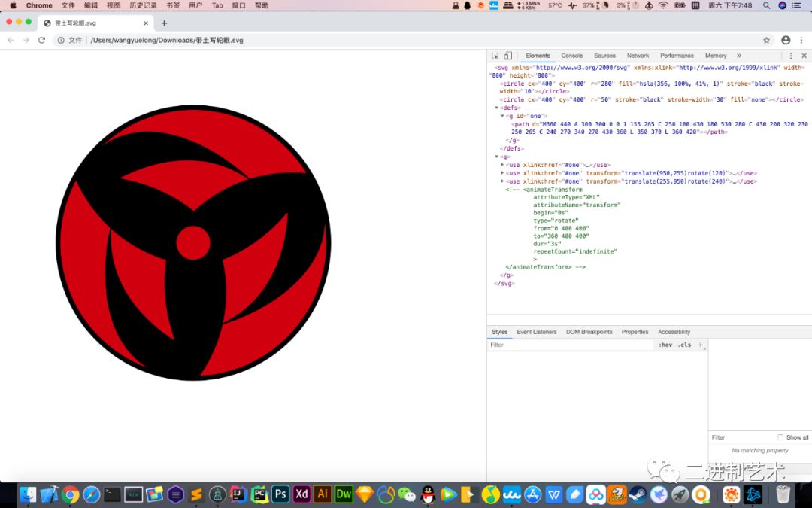Launch Adobe XD from the dock

301,494
